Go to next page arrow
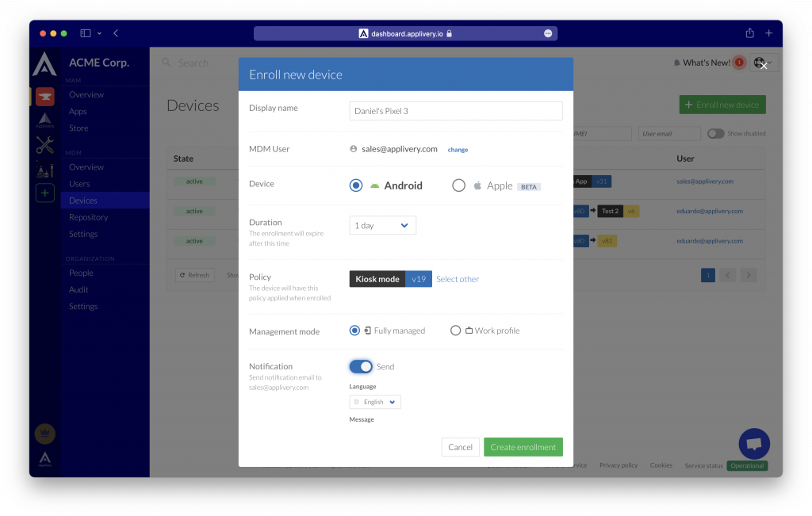The width and height of the screenshot is (812, 516). (x=749, y=275)
